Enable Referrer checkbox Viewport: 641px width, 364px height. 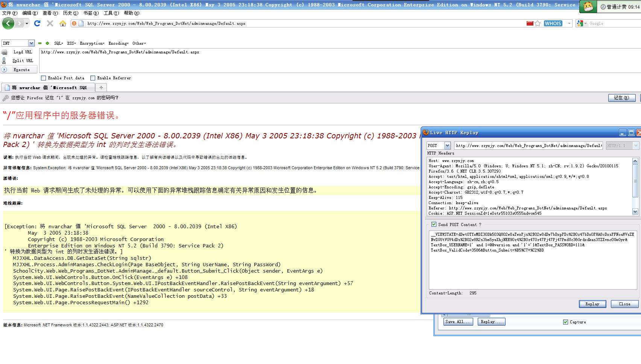pyautogui.click(x=93, y=78)
